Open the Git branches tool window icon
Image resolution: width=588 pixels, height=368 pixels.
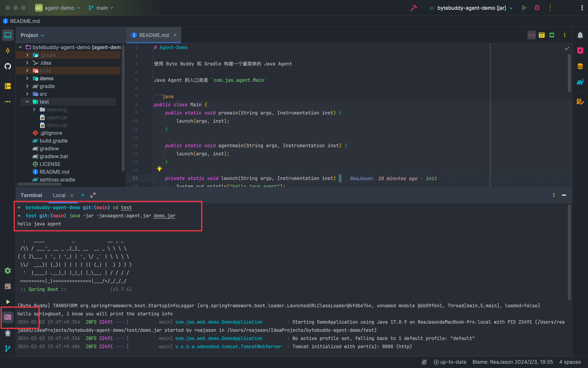click(x=8, y=349)
